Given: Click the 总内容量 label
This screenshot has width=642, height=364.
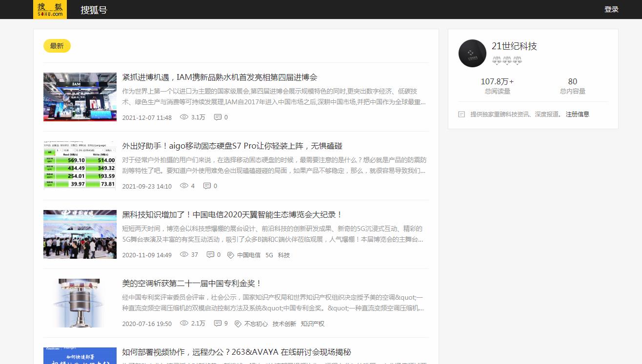Looking at the screenshot, I should 573,91.
